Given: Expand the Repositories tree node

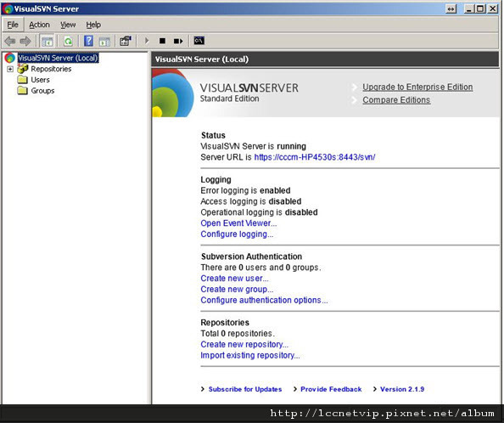Looking at the screenshot, I should tap(10, 69).
